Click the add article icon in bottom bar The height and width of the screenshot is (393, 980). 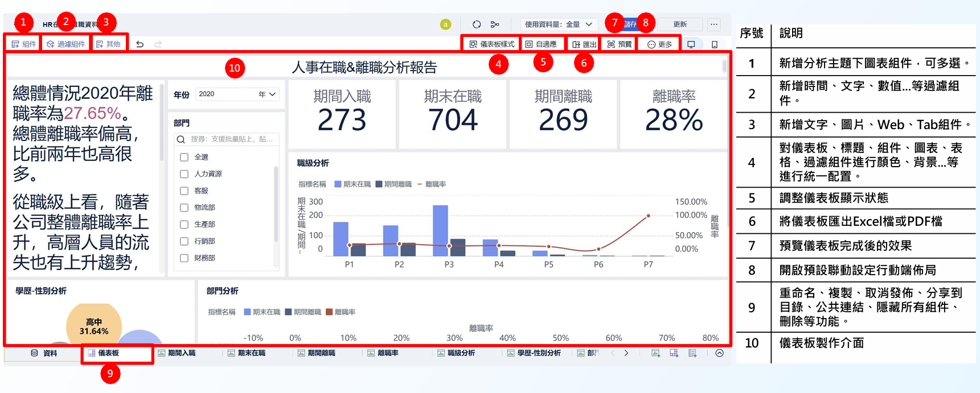[x=692, y=353]
